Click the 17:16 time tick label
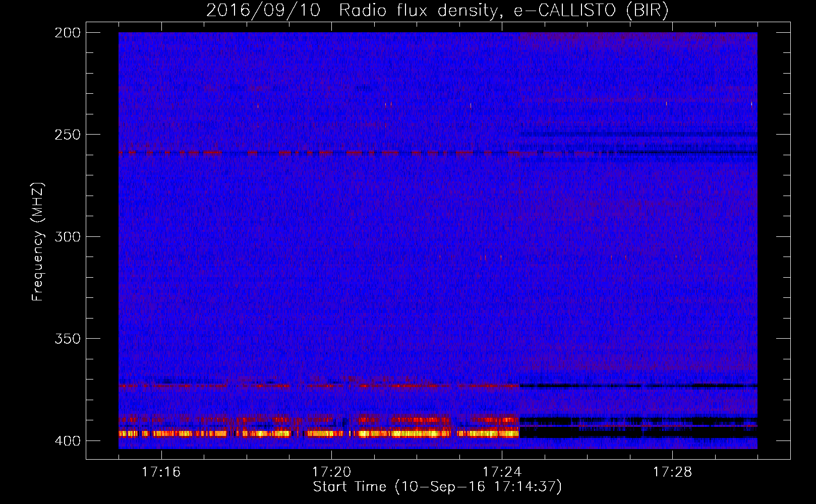 click(161, 472)
